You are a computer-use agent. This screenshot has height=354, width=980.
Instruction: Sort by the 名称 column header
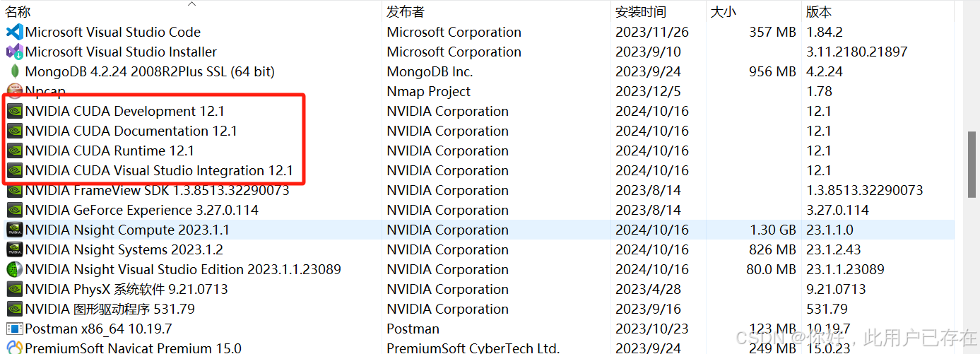click(18, 12)
